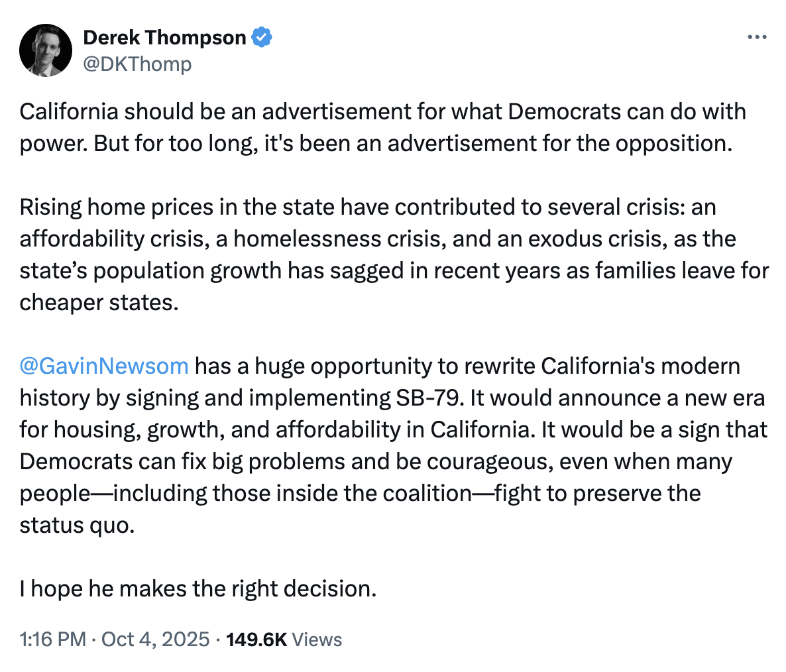
Task: Click the "SB-79" bill name in tweet
Action: (x=429, y=398)
